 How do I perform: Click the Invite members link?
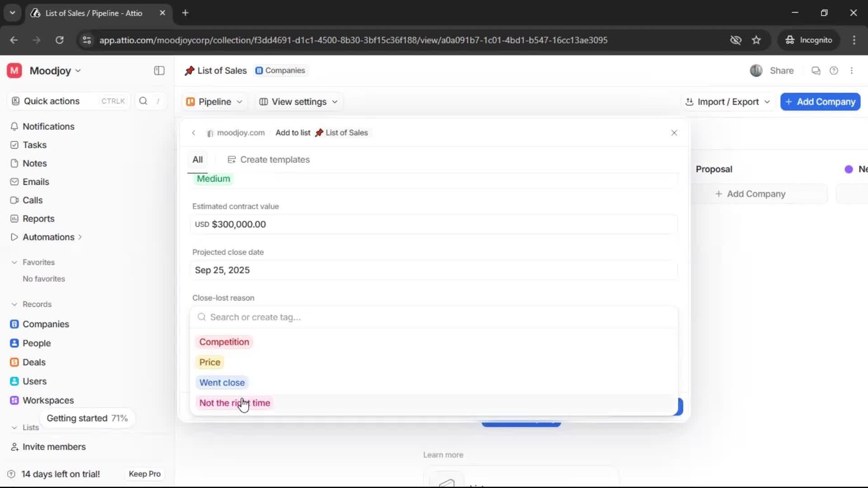tap(54, 447)
